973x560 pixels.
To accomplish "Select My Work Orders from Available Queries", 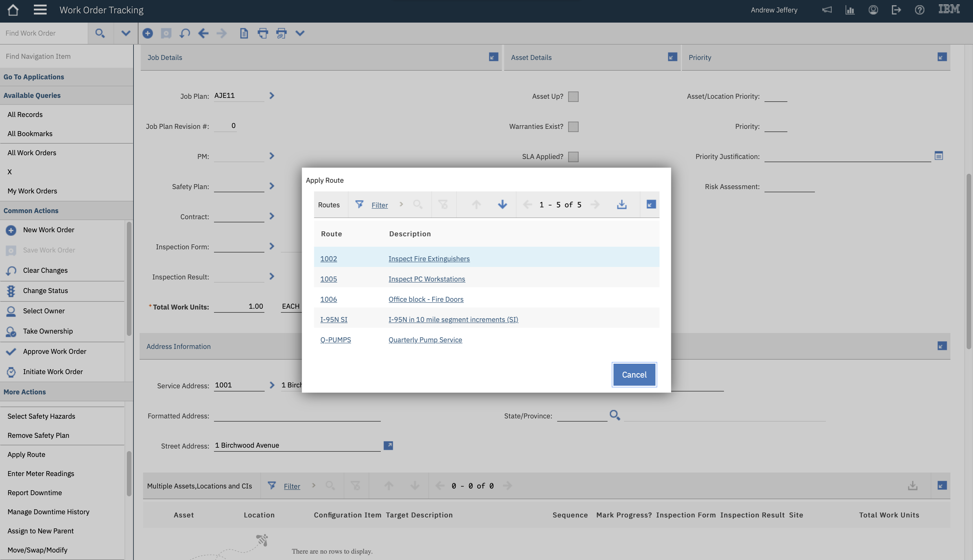I will click(x=32, y=191).
